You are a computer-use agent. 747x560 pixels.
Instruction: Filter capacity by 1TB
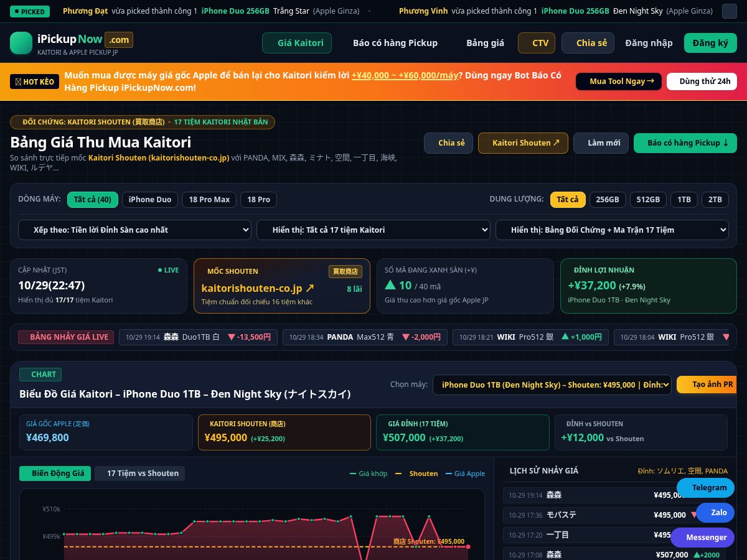pyautogui.click(x=684, y=200)
